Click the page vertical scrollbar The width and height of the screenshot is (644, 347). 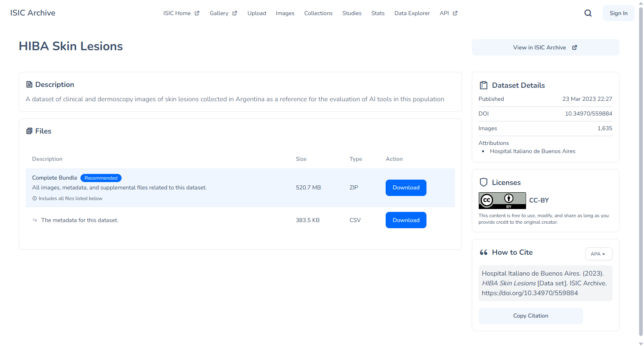pyautogui.click(x=641, y=171)
